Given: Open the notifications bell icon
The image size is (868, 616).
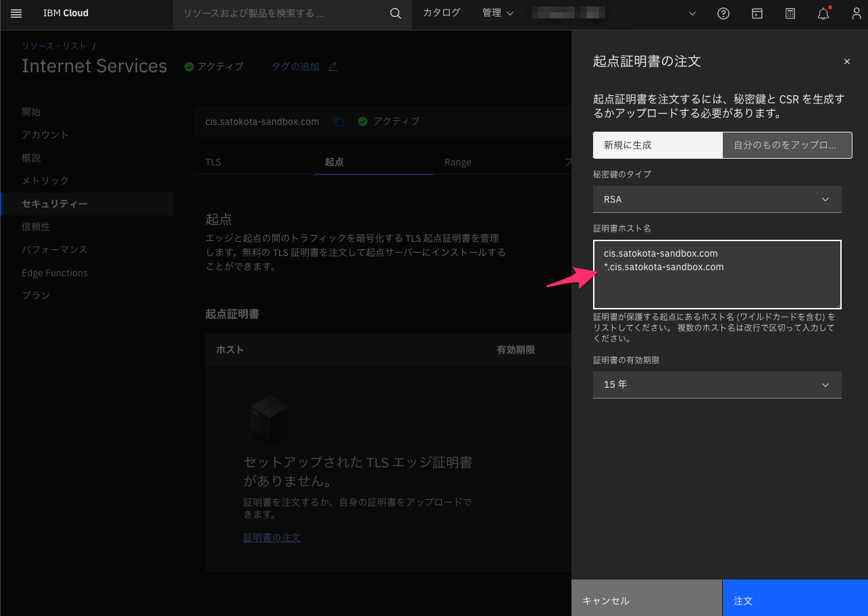Looking at the screenshot, I should (x=823, y=14).
